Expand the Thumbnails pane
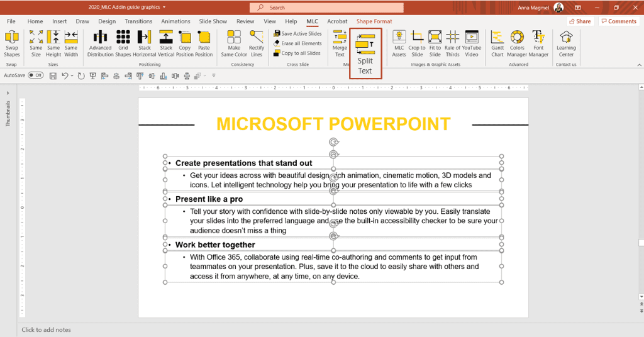644x337 pixels. click(x=8, y=93)
